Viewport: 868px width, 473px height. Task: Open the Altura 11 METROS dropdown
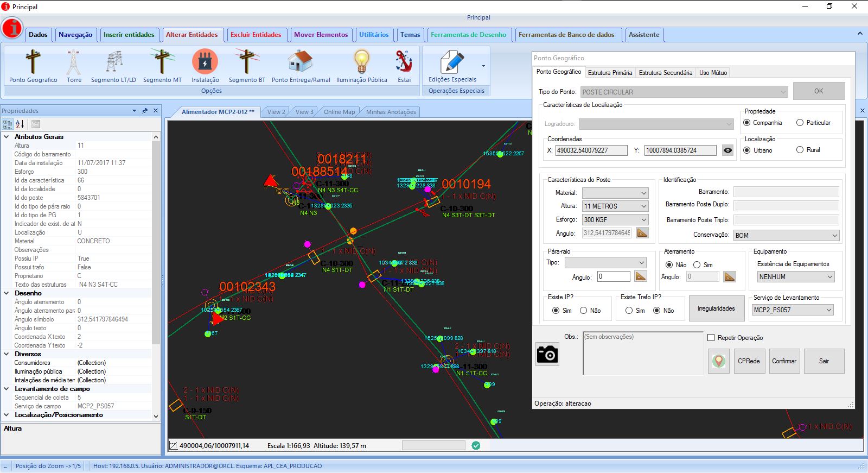click(x=615, y=206)
